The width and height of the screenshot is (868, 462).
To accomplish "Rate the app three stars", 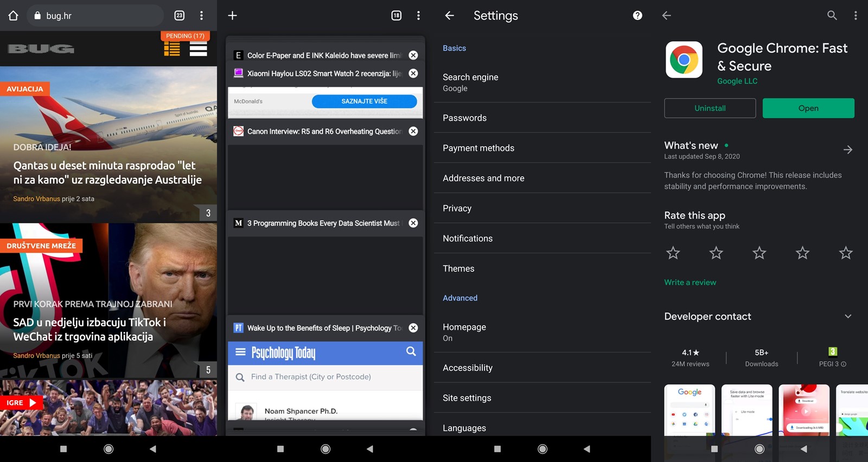I will pyautogui.click(x=759, y=253).
